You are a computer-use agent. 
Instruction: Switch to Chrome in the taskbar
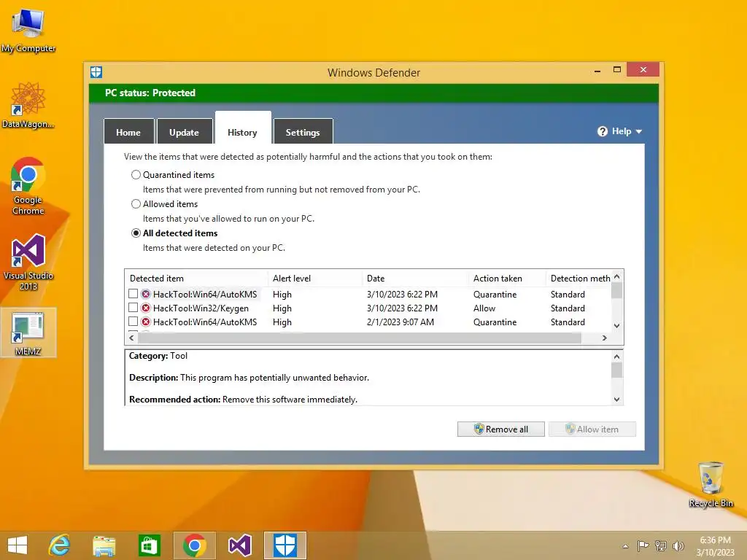[x=194, y=545]
